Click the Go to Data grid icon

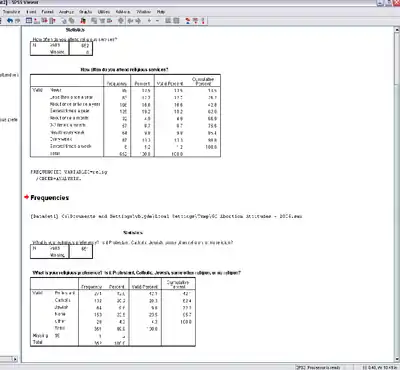(x=29, y=21)
